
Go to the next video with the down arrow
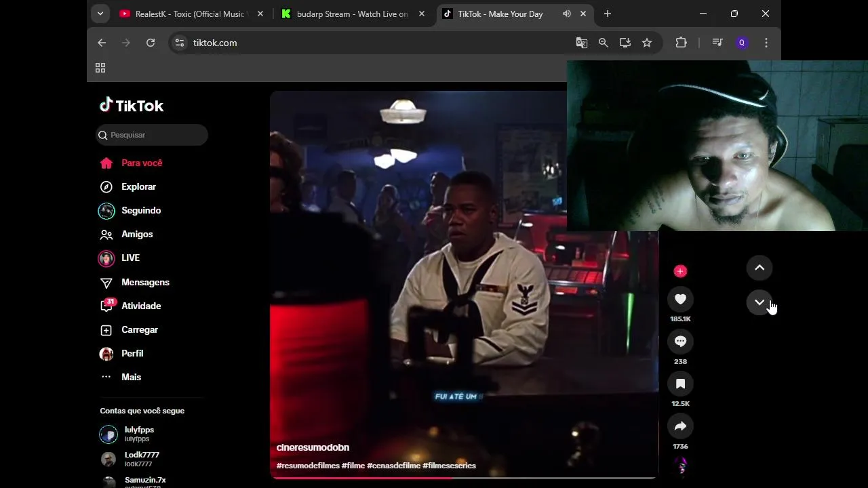point(759,302)
